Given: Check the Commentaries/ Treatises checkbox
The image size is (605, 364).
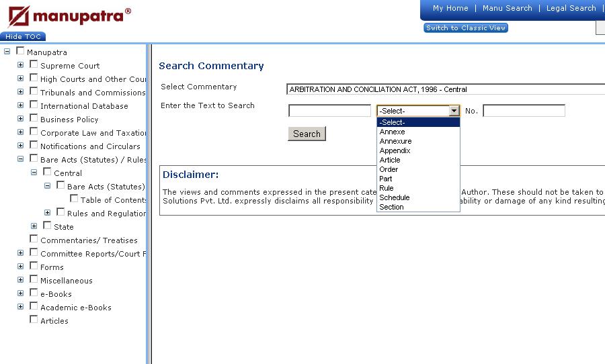Looking at the screenshot, I should [x=34, y=239].
